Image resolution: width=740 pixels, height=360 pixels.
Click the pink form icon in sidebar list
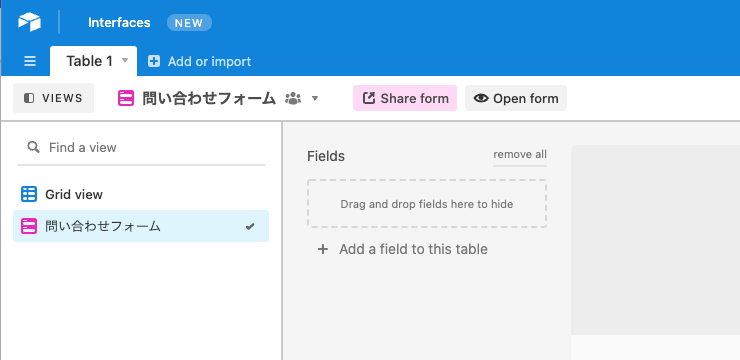(29, 226)
